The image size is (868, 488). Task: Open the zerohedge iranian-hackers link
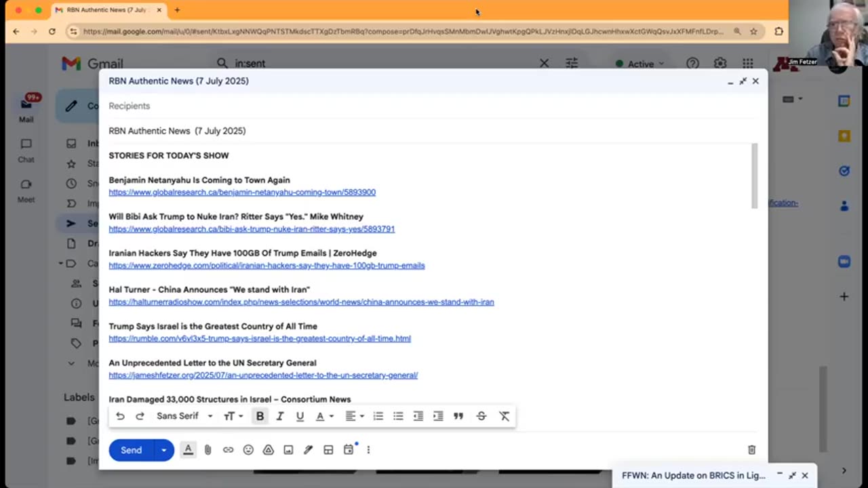(x=267, y=266)
